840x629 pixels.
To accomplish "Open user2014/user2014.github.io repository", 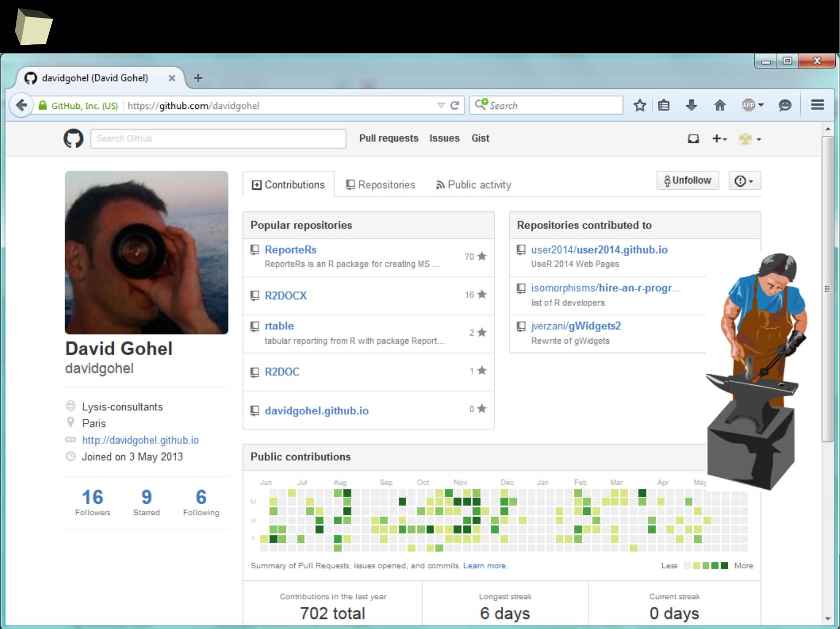I will point(599,249).
